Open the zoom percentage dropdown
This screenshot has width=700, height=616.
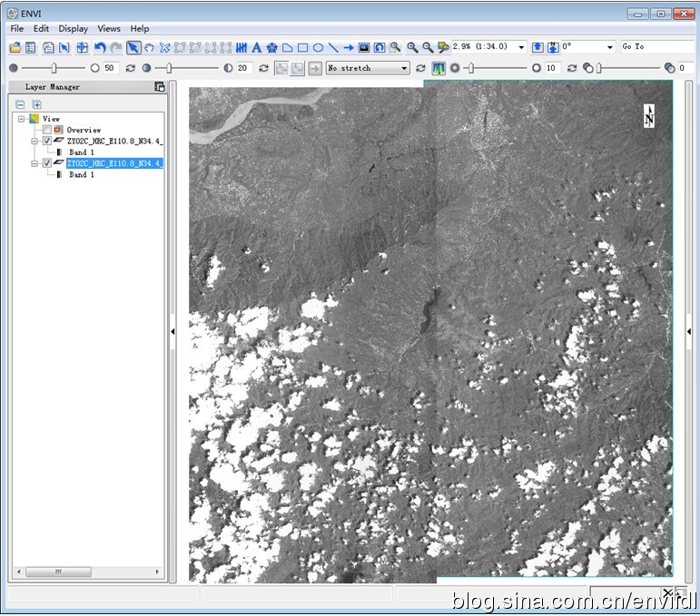521,47
